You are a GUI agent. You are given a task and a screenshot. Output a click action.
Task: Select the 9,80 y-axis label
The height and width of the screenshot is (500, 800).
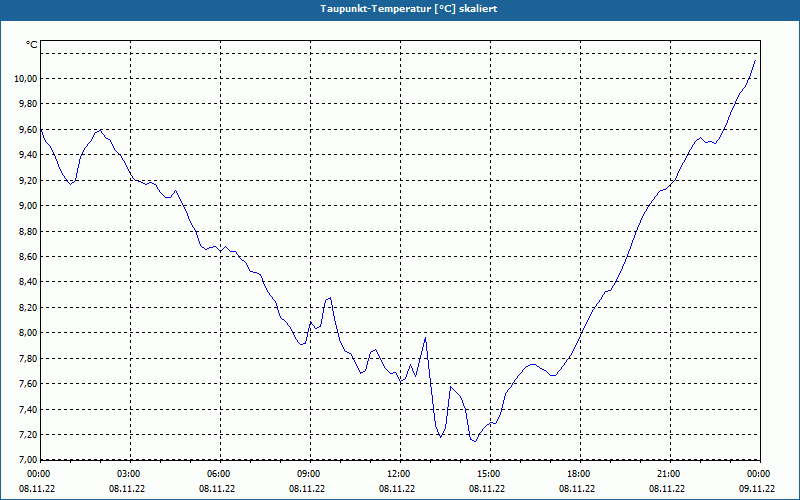coord(28,104)
